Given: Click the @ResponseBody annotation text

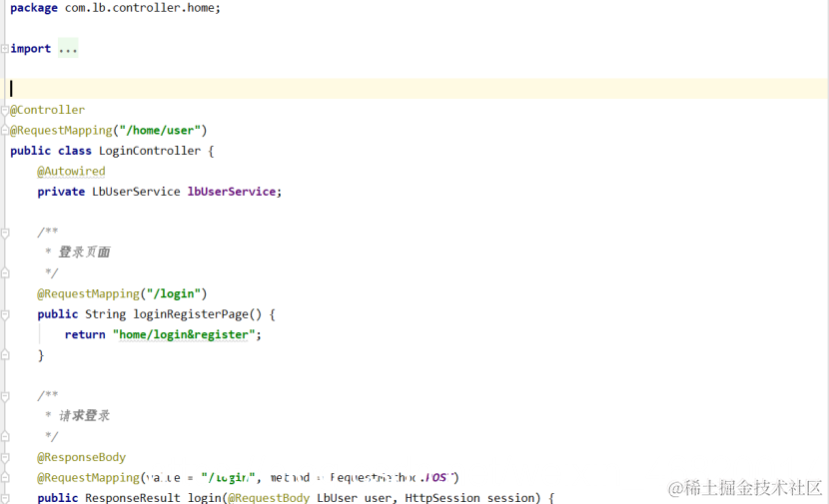Looking at the screenshot, I should tap(82, 457).
